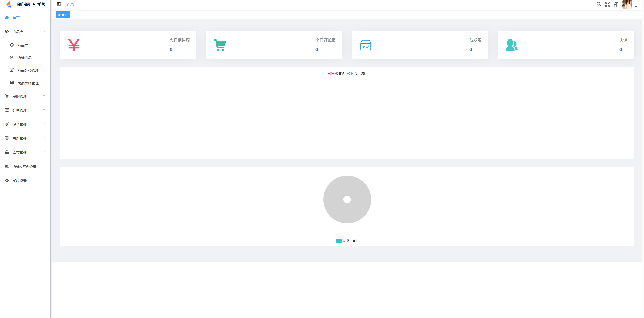Open 商品分类管理 menu item
Screen dimensions: 644x318
click(x=28, y=70)
